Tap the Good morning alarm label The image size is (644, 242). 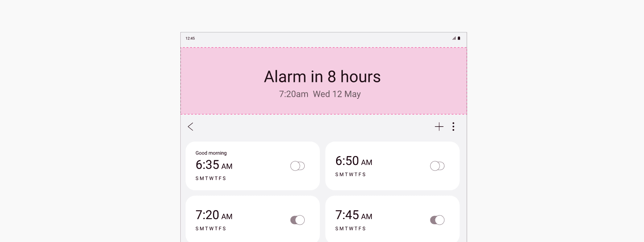click(x=211, y=153)
